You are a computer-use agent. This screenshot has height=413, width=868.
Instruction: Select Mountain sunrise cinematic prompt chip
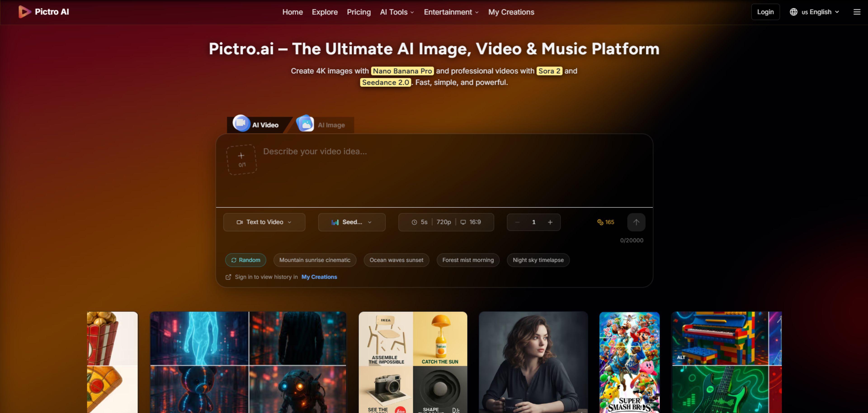pos(315,260)
